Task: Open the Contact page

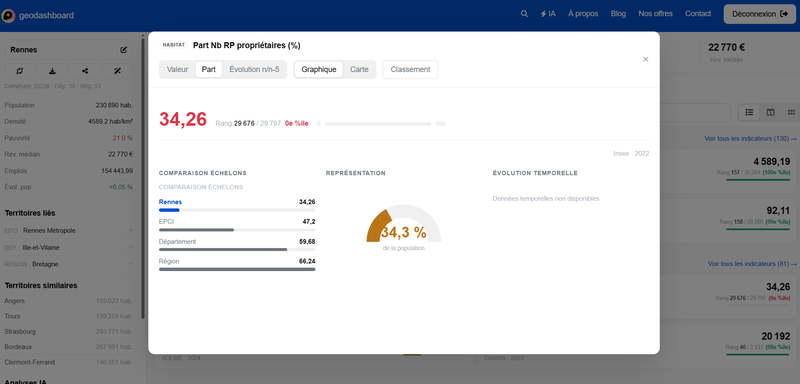Action: coord(698,14)
